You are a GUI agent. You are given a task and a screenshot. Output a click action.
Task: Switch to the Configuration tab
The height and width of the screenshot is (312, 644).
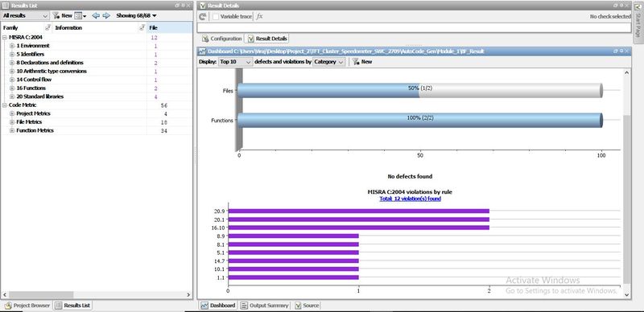222,39
